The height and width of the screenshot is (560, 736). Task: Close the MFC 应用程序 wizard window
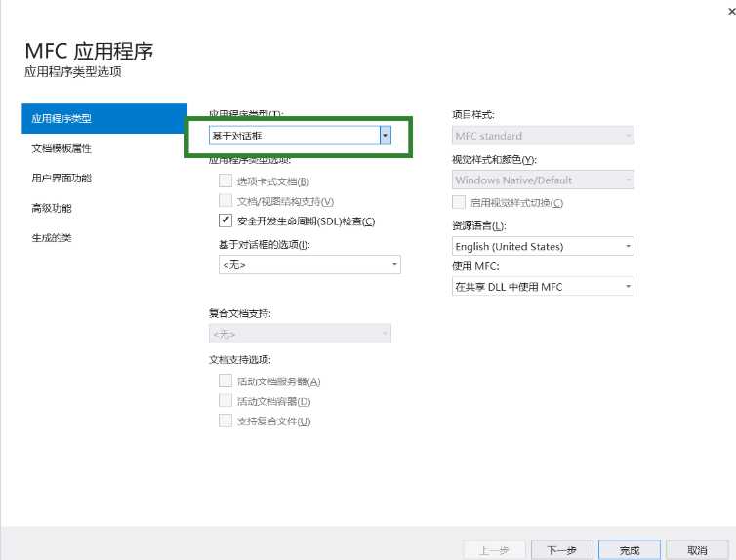pyautogui.click(x=731, y=12)
